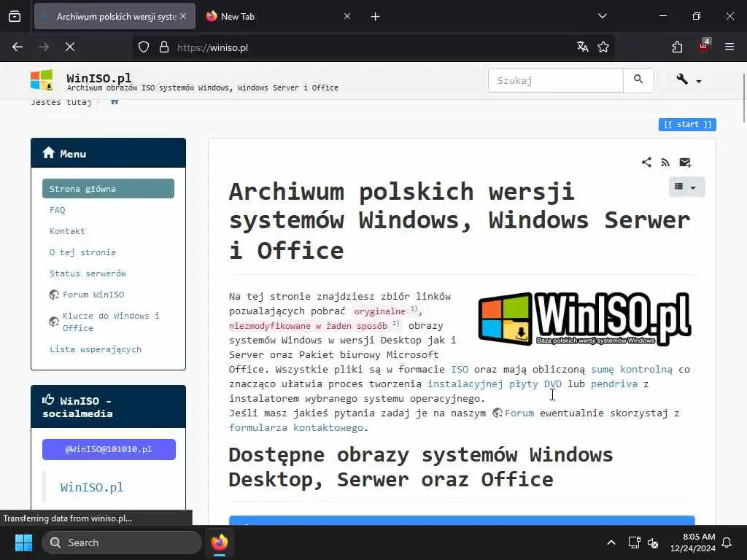Click the pendriva link

coord(614,384)
